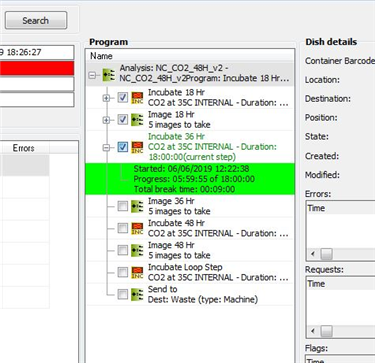Click the 'Container Barcode' label
The width and height of the screenshot is (375, 363).
point(340,61)
